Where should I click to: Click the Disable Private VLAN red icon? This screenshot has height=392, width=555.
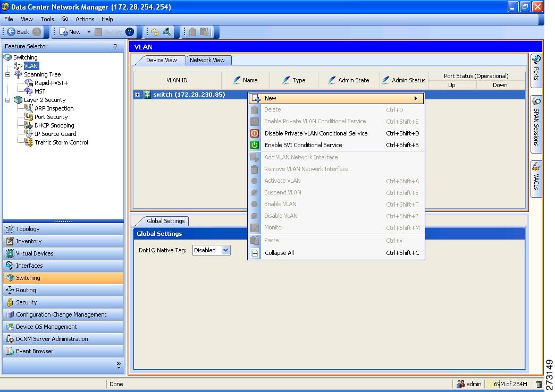tap(255, 133)
